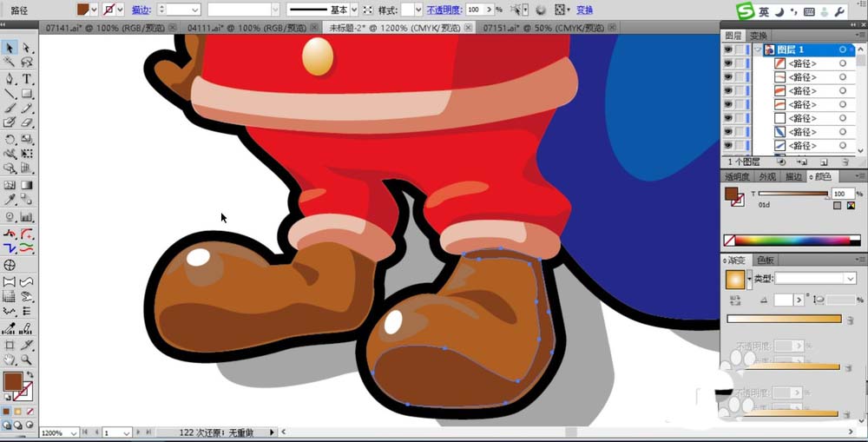This screenshot has height=442, width=868.
Task: Collapse 图层 1 disclosure triangle
Action: point(758,49)
